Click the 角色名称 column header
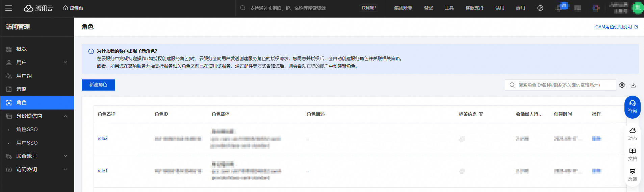644x192 pixels. coord(107,114)
